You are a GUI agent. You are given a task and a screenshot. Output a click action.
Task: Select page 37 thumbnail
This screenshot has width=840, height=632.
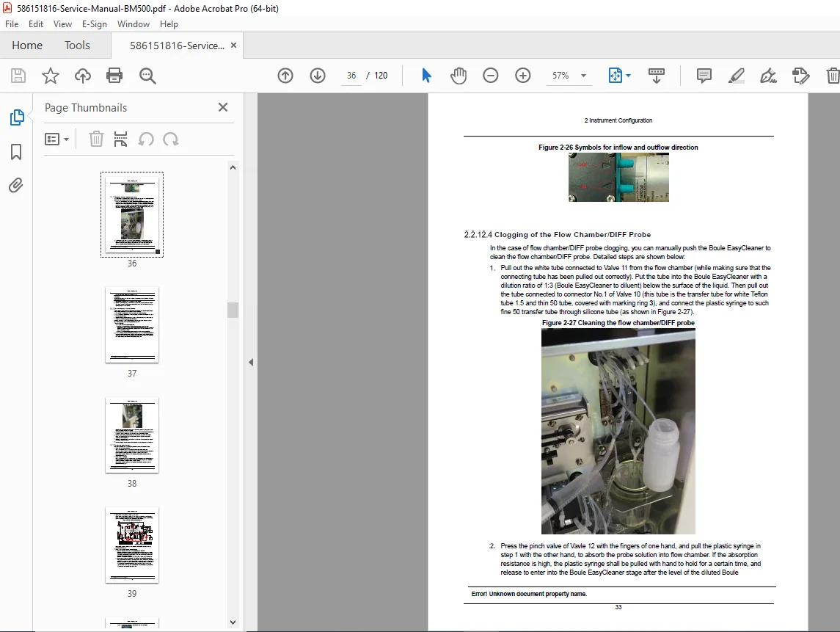(x=132, y=325)
